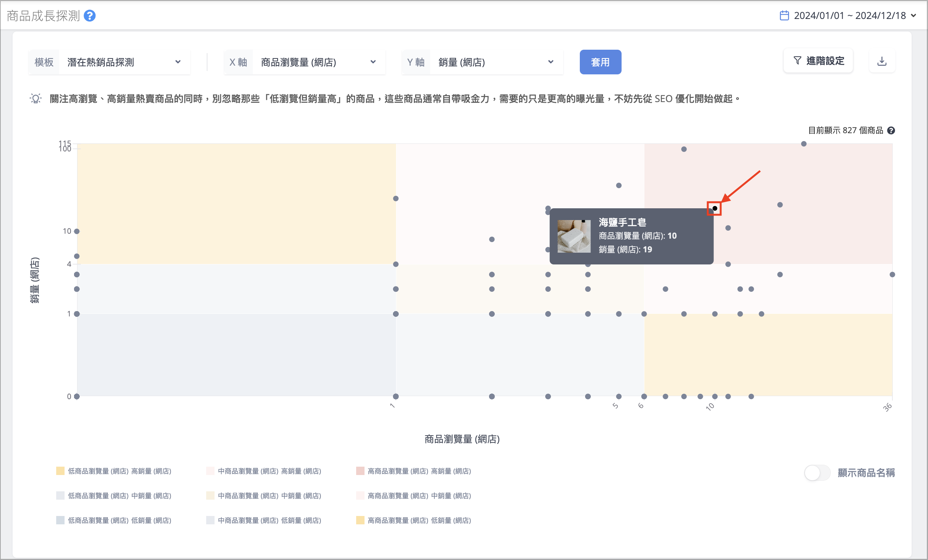The height and width of the screenshot is (560, 928).
Task: Open the 模板 潛在熱銷品探測 dropdown
Action: pyautogui.click(x=109, y=62)
